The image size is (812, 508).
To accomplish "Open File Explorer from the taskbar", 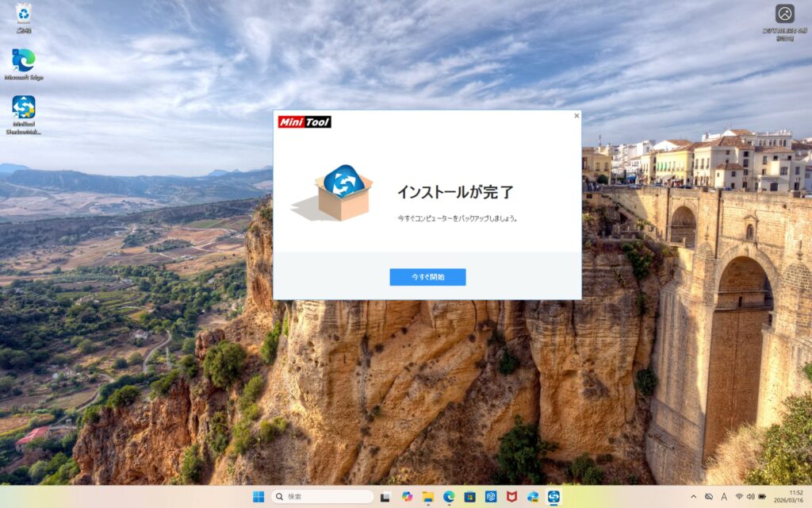I will click(428, 497).
